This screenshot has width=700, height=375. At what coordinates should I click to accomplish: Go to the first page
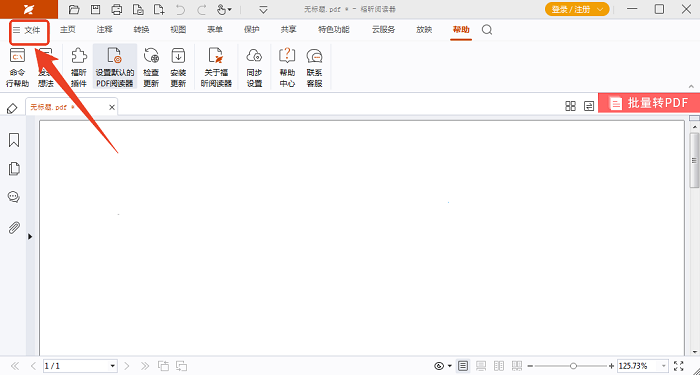point(15,366)
